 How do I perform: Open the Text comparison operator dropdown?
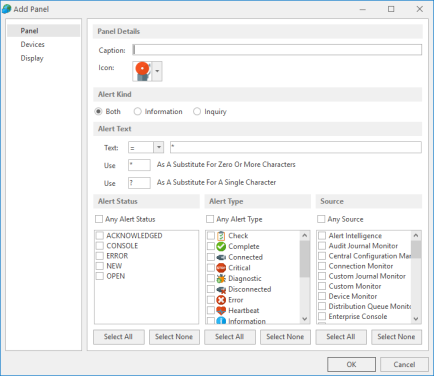(159, 147)
